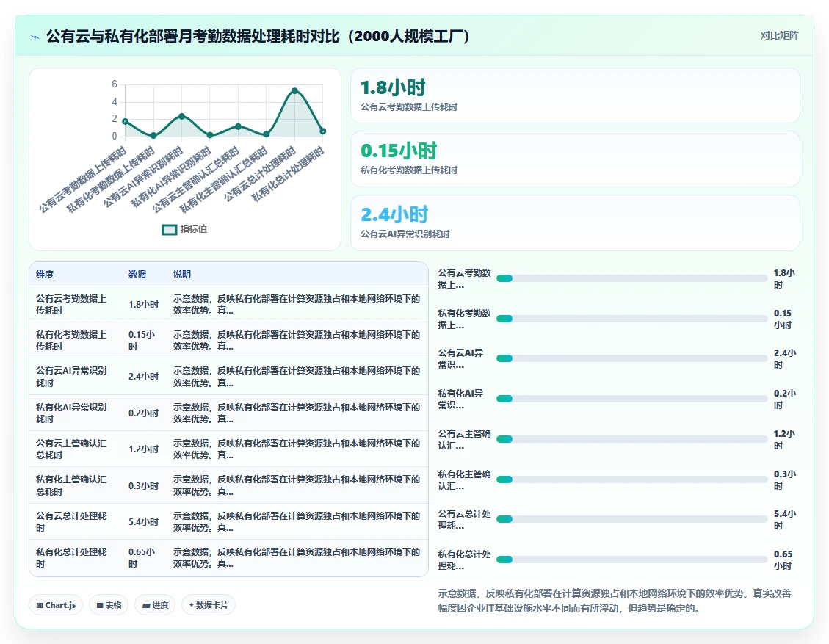Toggle the 指标值 legend swatch in chart

pos(169,229)
